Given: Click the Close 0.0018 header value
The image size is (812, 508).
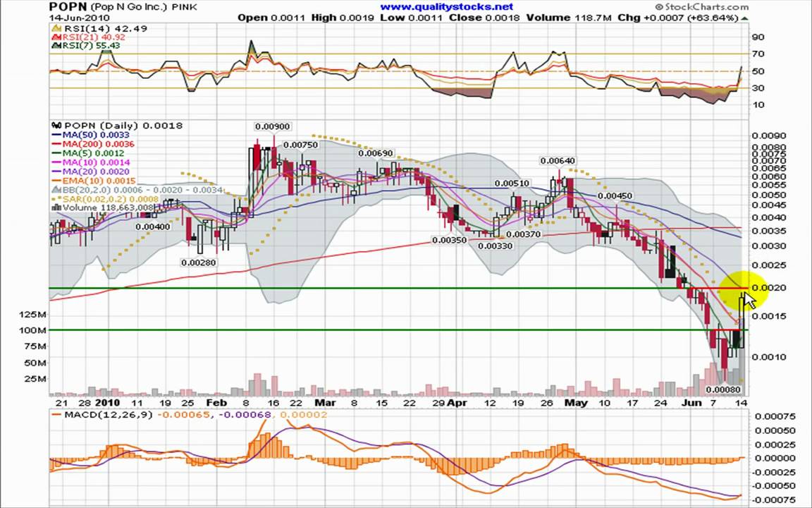Looking at the screenshot, I should 484,18.
